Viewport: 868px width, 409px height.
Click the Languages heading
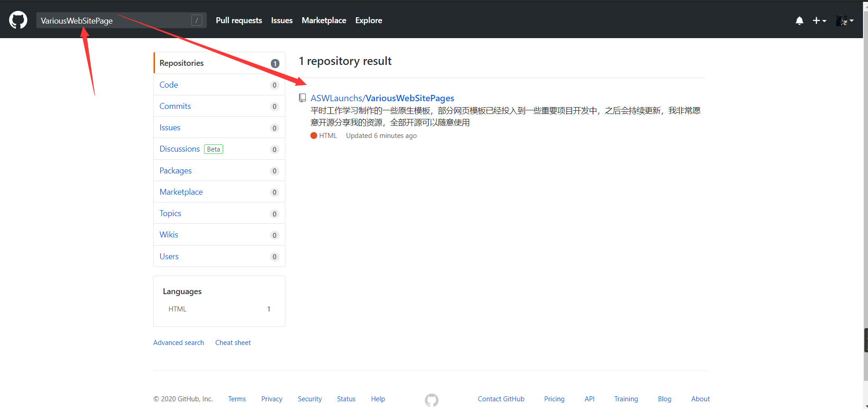[182, 291]
